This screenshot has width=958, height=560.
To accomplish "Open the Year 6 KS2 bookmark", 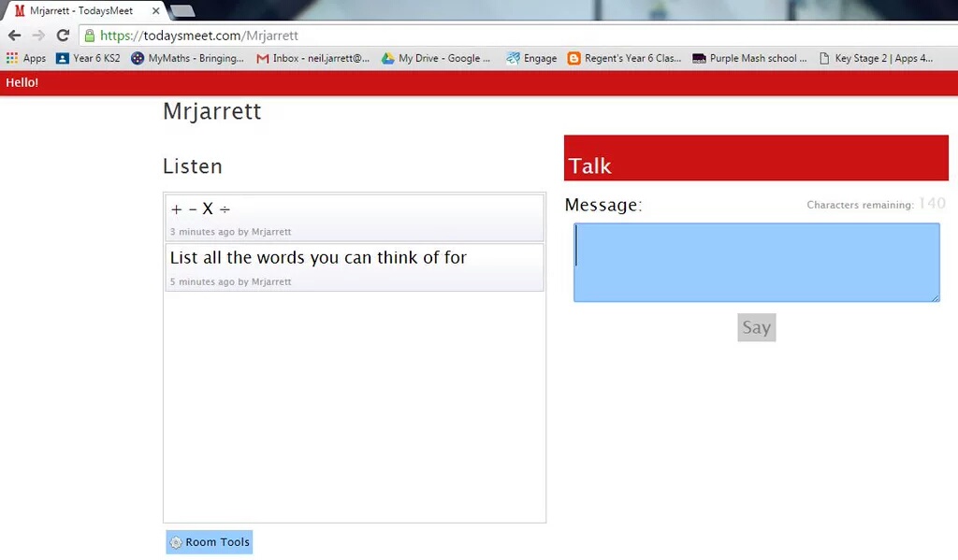I will point(88,58).
